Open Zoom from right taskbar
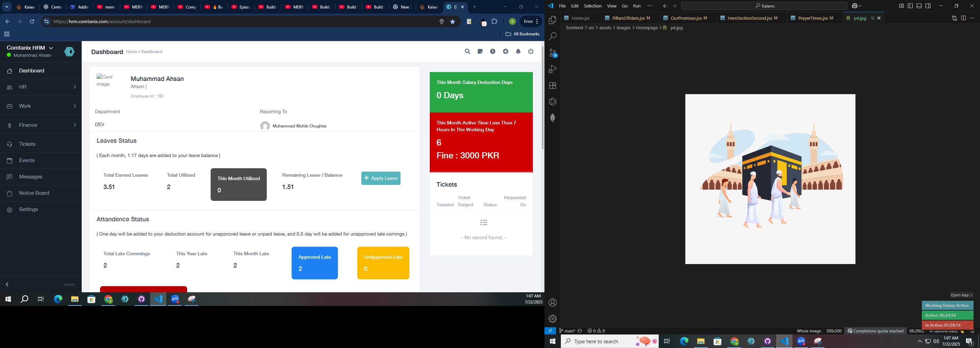This screenshot has height=348, width=980. click(801, 342)
